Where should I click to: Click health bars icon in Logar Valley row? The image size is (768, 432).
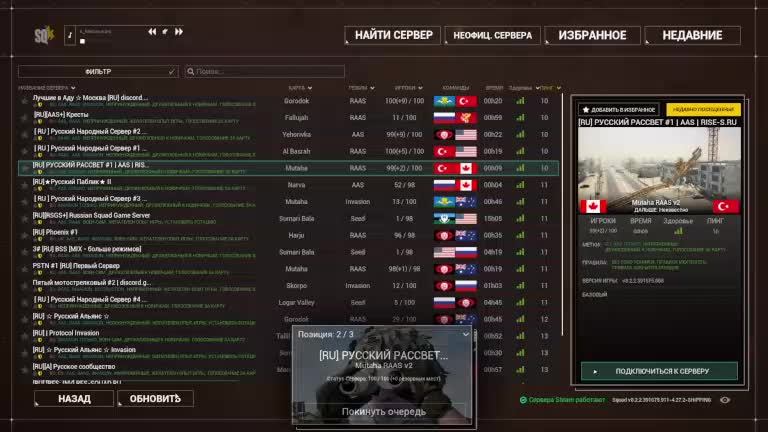click(x=520, y=303)
